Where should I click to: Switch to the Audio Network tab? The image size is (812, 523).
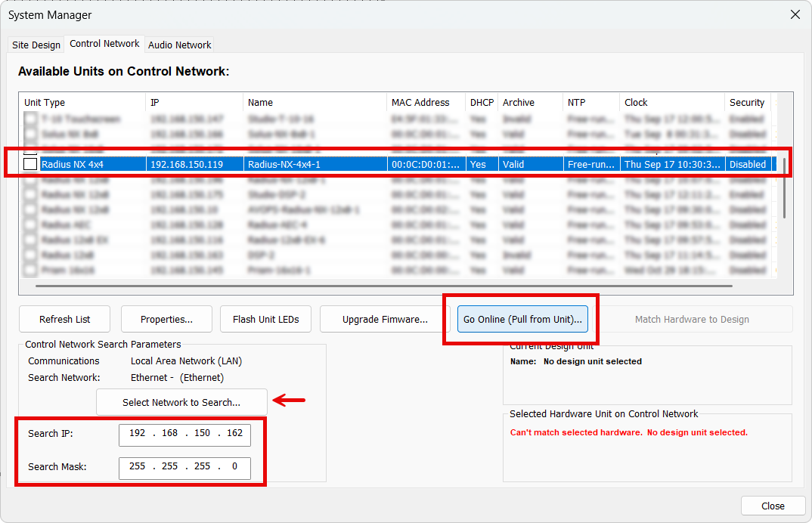tap(179, 45)
